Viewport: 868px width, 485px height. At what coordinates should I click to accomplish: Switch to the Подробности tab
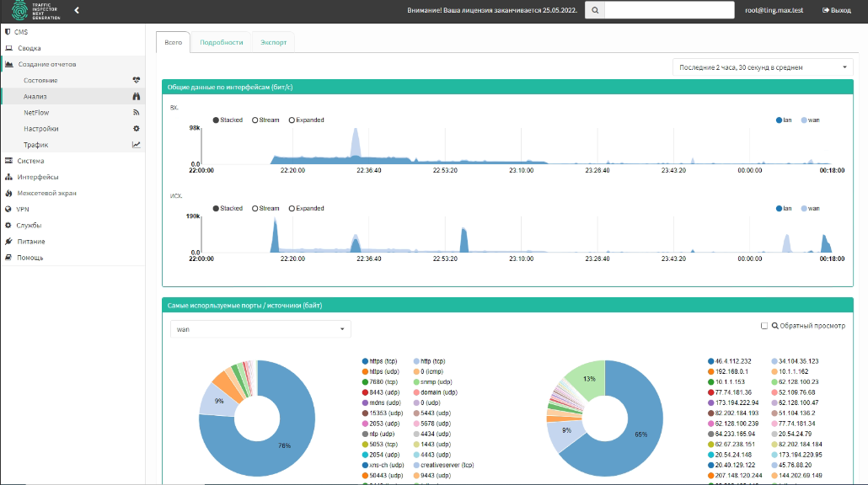coord(221,42)
